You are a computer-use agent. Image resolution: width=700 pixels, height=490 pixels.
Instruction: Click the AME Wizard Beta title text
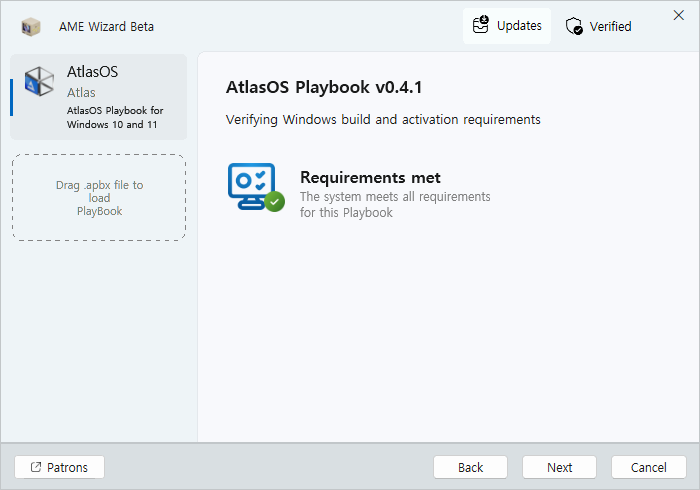click(x=106, y=27)
